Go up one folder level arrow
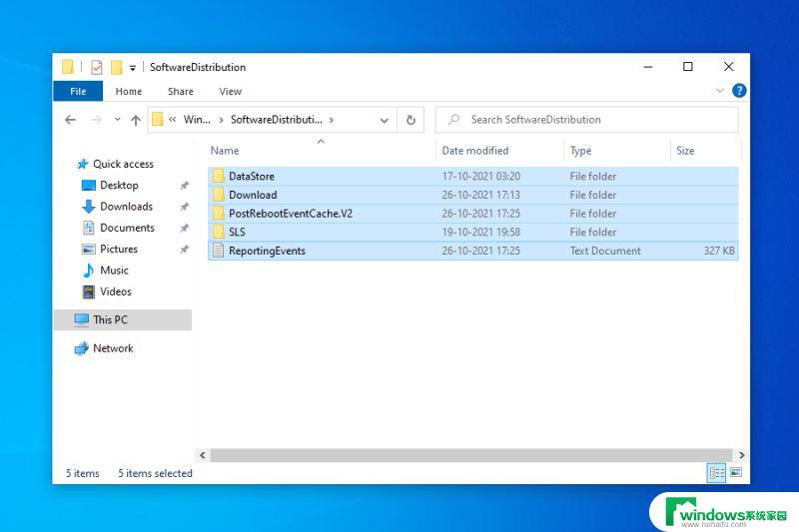The width and height of the screenshot is (799, 532). coord(136,120)
